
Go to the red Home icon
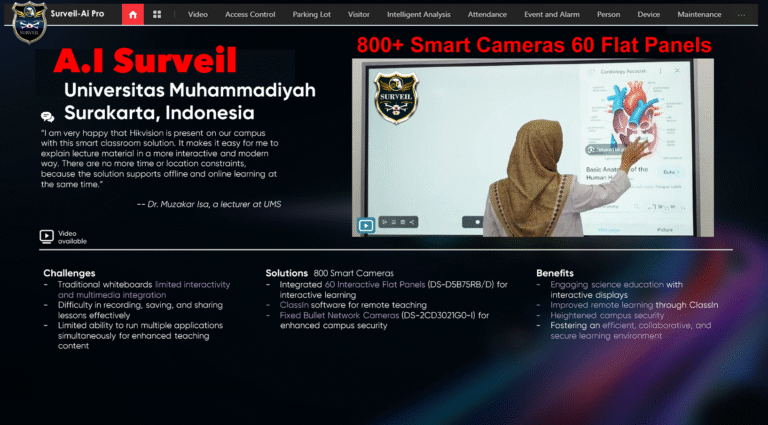[x=133, y=15]
